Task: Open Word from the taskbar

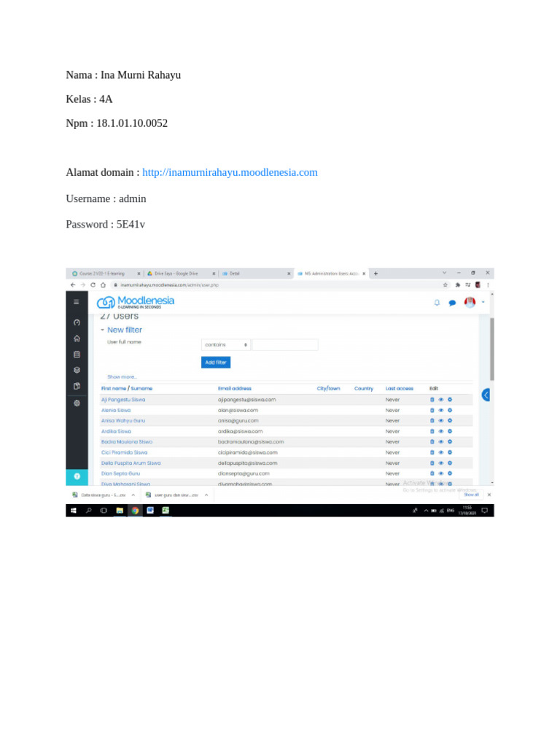Action: [x=150, y=510]
